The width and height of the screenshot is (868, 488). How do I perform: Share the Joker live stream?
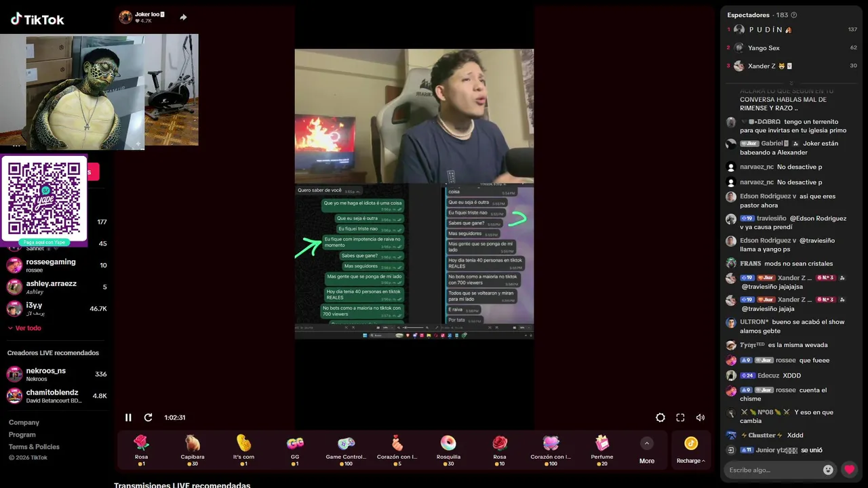pyautogui.click(x=183, y=18)
